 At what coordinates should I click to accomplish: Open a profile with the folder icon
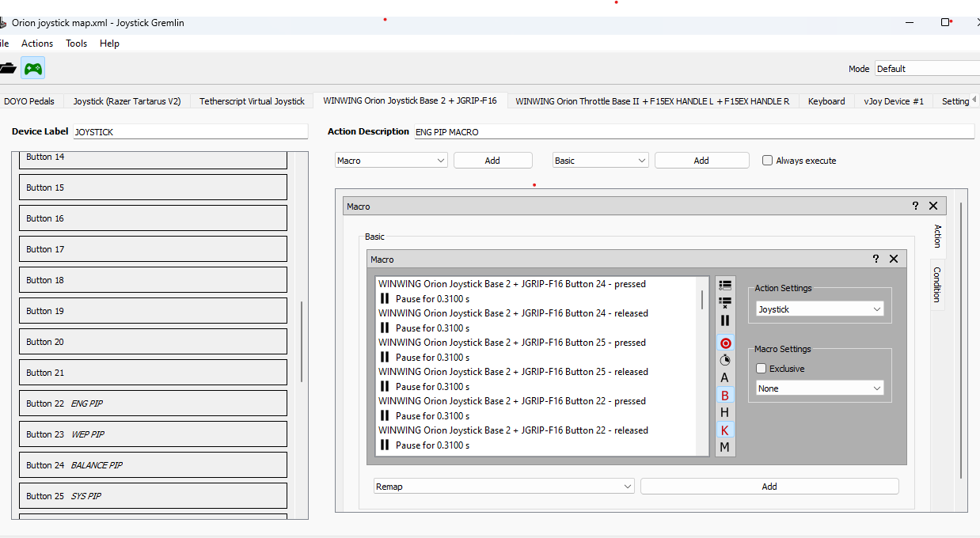click(x=7, y=68)
